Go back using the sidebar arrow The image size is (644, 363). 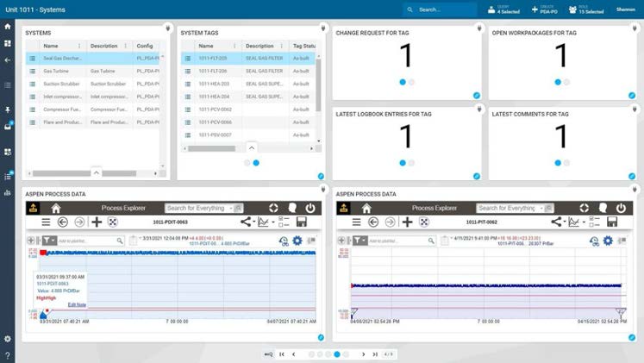[x=8, y=60]
